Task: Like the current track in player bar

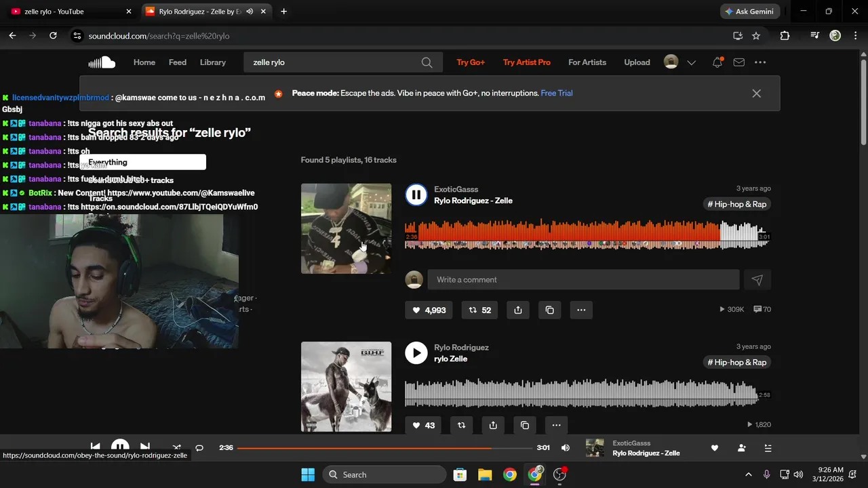Action: (x=714, y=448)
